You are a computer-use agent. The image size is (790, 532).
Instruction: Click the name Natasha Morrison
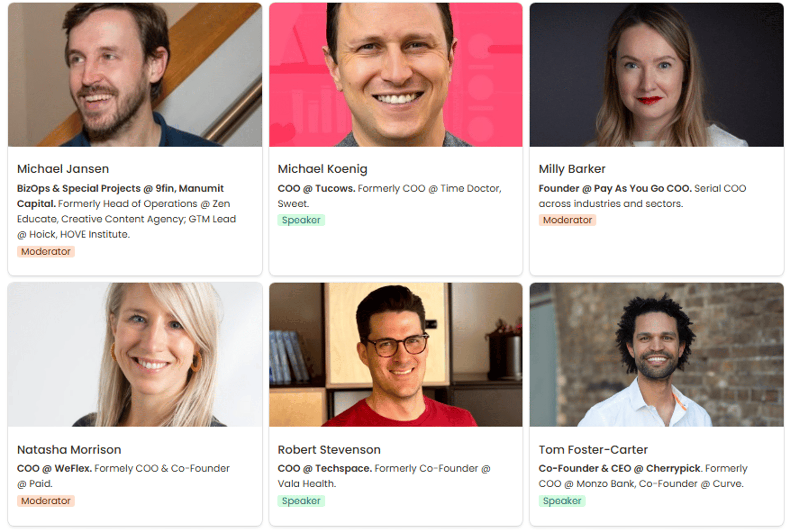click(x=69, y=450)
